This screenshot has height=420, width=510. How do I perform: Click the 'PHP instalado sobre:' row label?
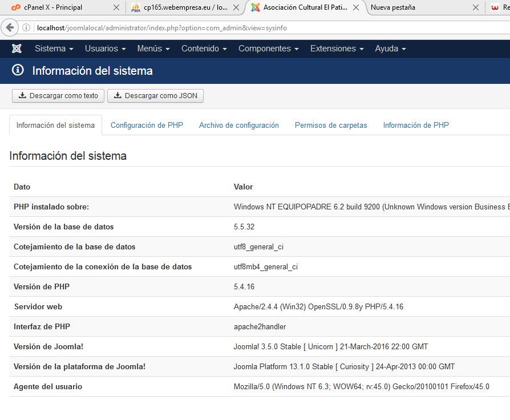(51, 207)
